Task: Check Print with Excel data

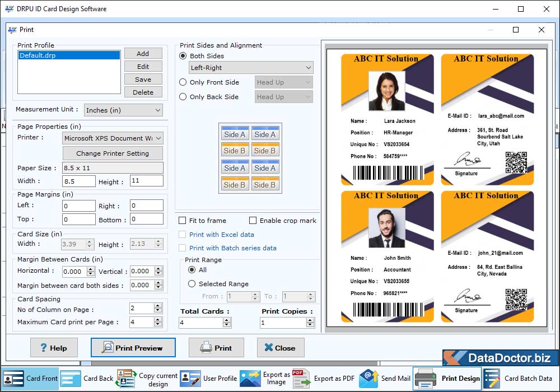Action: coord(182,235)
